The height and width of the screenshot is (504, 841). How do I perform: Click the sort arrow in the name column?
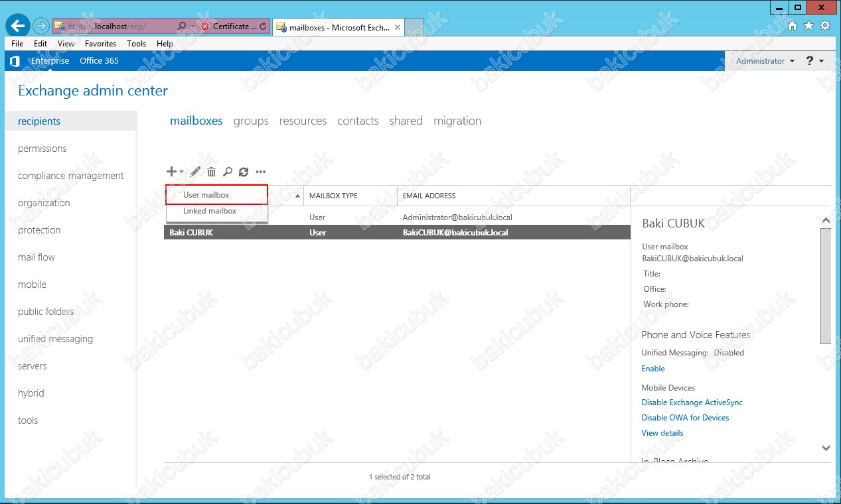(297, 196)
